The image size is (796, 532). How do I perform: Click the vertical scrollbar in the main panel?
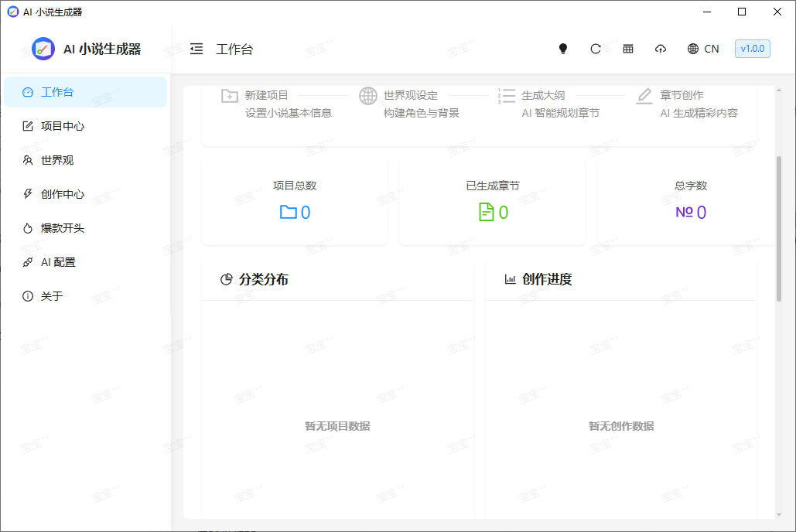[x=778, y=228]
